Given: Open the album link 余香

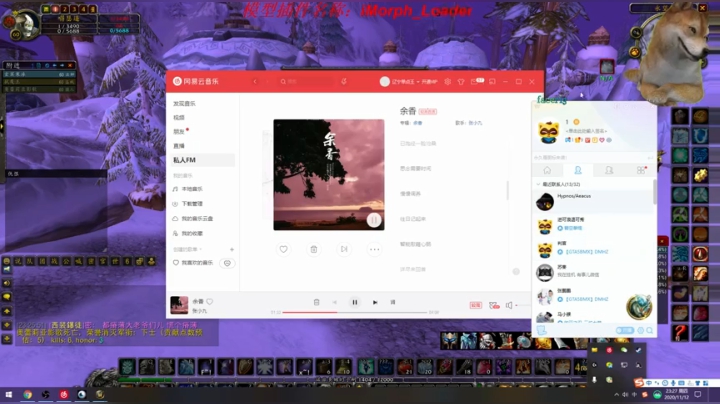Looking at the screenshot, I should [x=417, y=123].
